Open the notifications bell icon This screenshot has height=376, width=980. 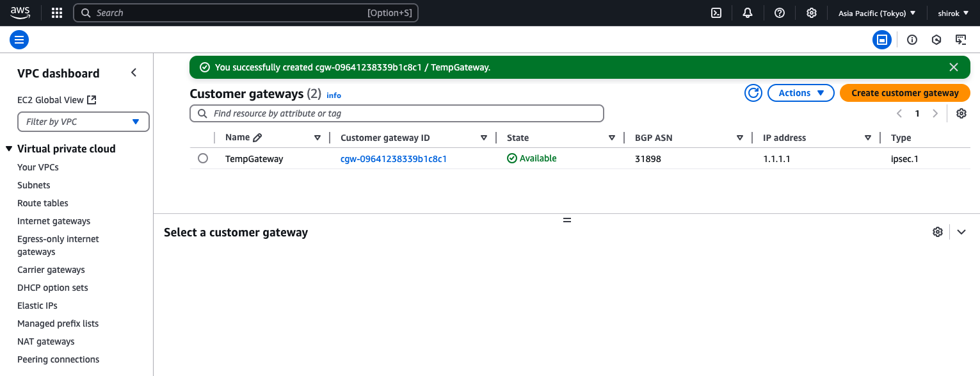pos(748,13)
